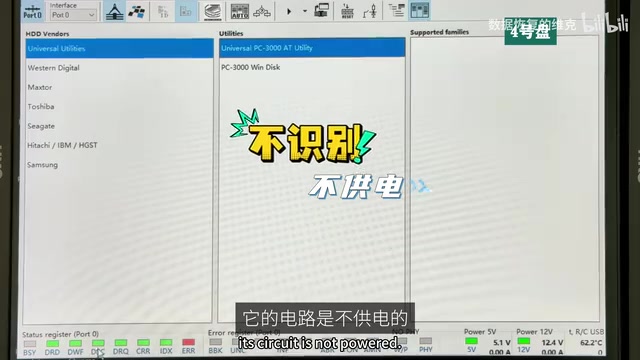Click the computer monitors toolbar icon
640x360 pixels.
point(322,11)
